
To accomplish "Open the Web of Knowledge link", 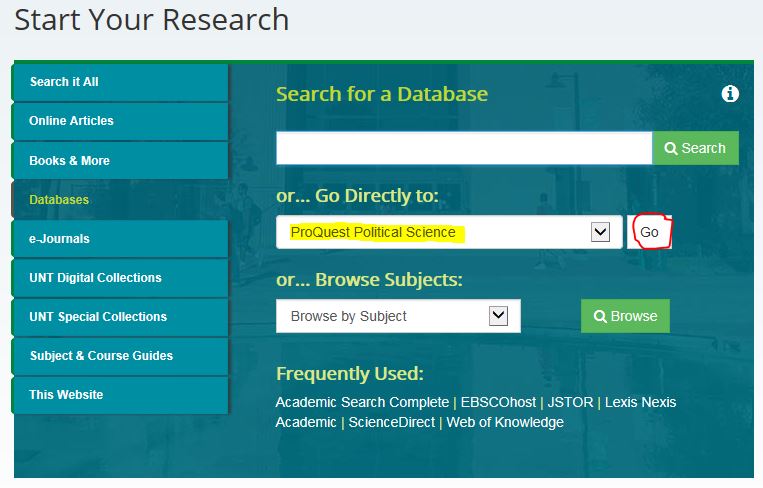I will (x=505, y=422).
